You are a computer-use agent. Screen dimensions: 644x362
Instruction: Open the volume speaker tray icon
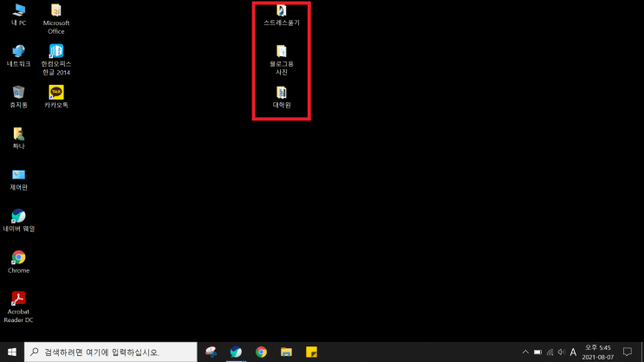pyautogui.click(x=562, y=352)
